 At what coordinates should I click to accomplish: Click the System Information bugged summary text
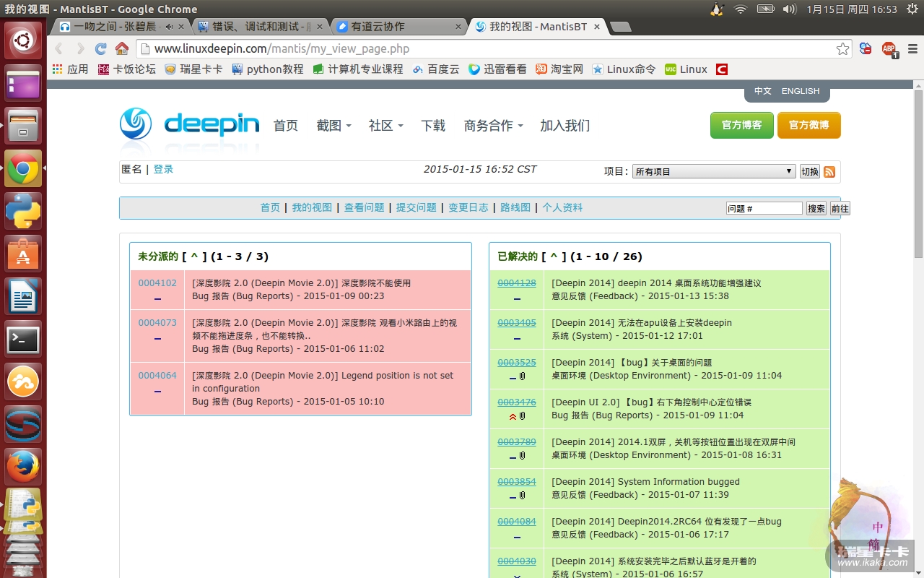click(x=679, y=482)
